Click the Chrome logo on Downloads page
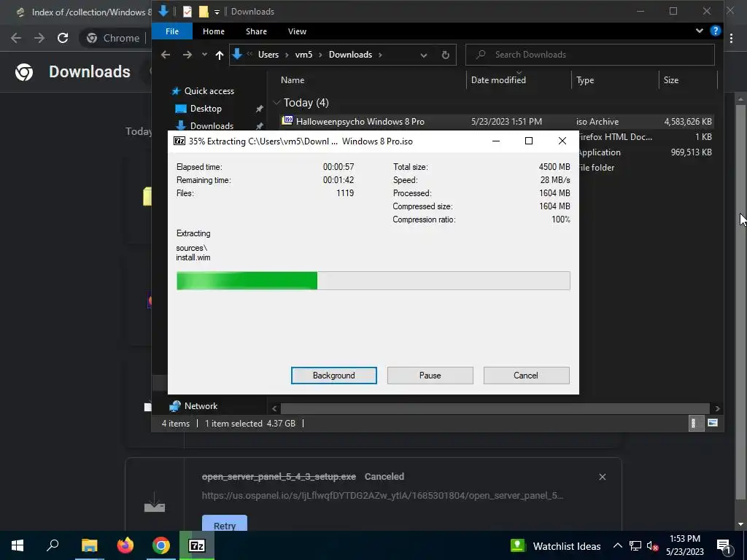Screen dimensions: 747x560 (x=24, y=72)
